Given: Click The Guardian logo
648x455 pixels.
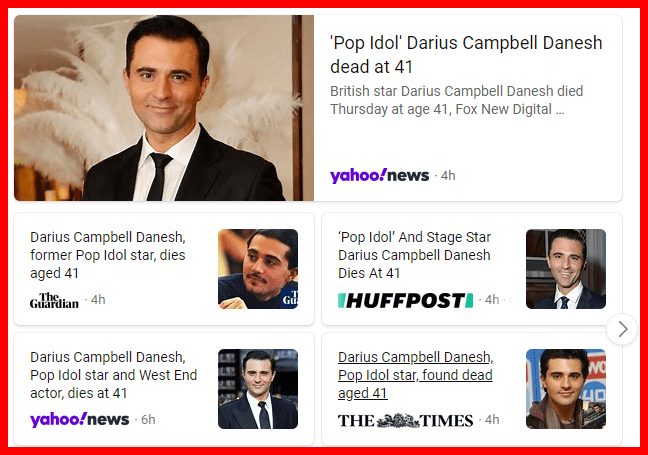Looking at the screenshot, I should point(54,300).
